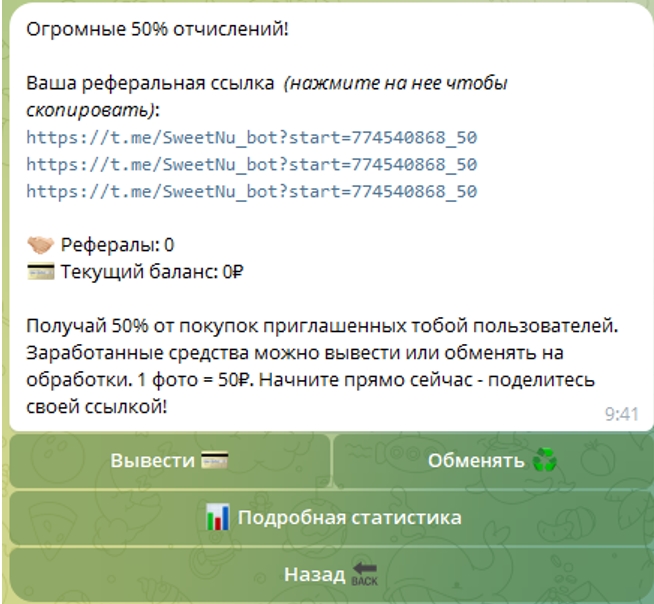Viewport: 654px width, 604px height.
Task: Click the Текущий баланс: 0₽ text
Action: coord(152,272)
